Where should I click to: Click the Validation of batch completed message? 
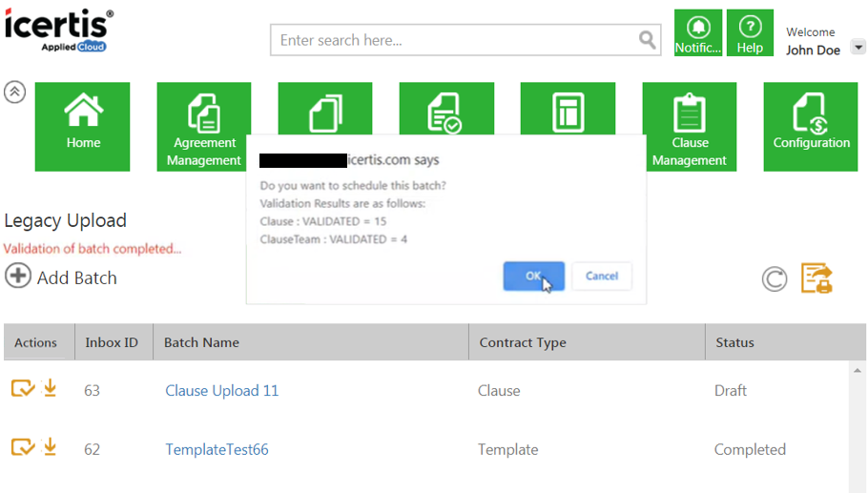coord(93,249)
